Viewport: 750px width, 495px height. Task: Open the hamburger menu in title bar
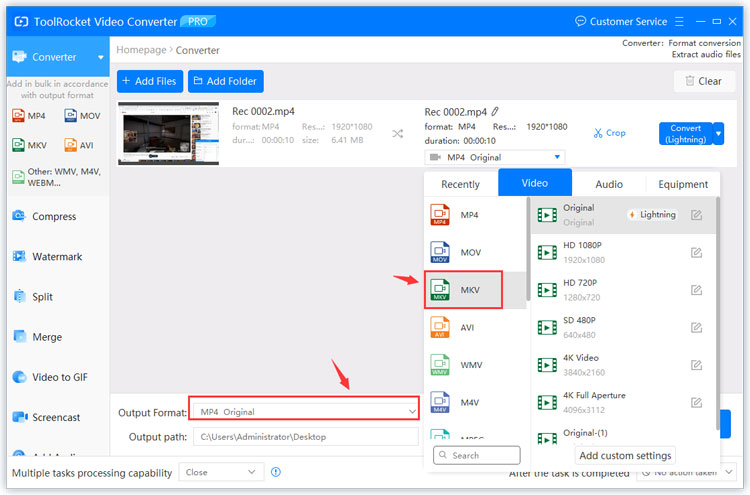coord(679,22)
